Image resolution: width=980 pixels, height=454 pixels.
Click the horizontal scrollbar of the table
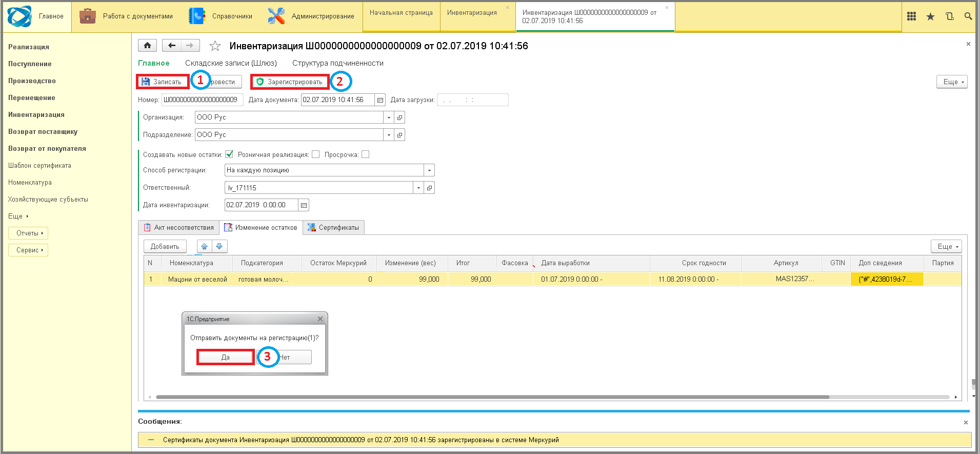tap(492, 397)
